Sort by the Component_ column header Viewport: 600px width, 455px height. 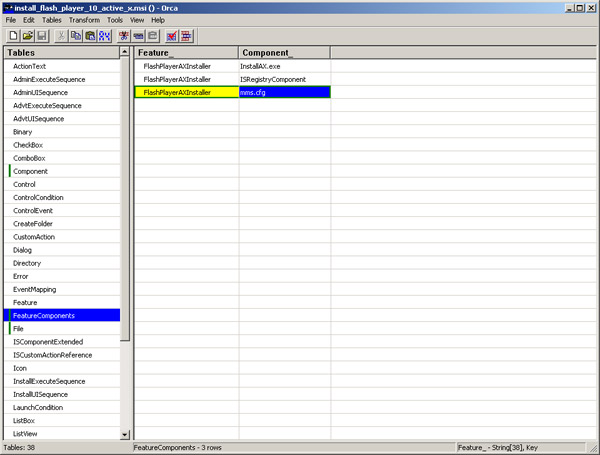coord(284,53)
